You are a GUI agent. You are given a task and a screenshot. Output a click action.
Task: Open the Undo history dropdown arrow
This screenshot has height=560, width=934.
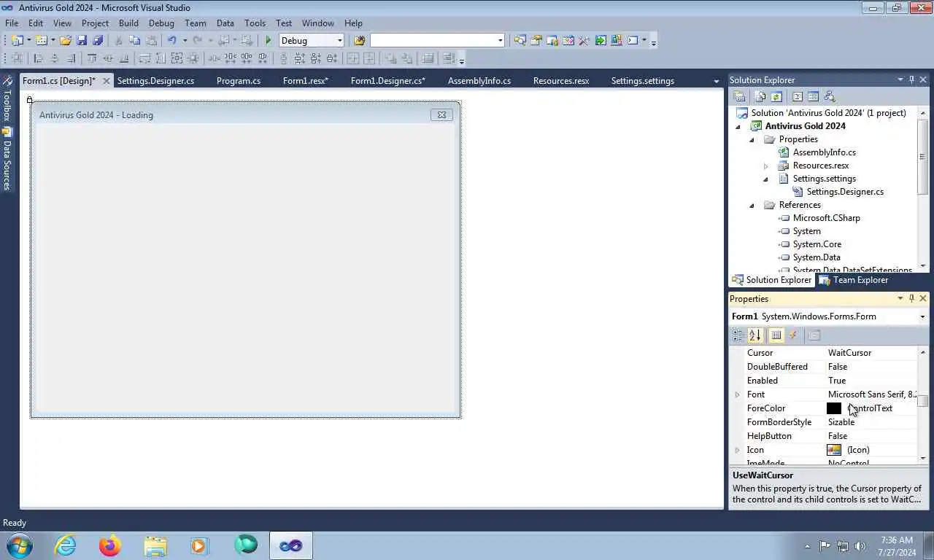tap(185, 41)
